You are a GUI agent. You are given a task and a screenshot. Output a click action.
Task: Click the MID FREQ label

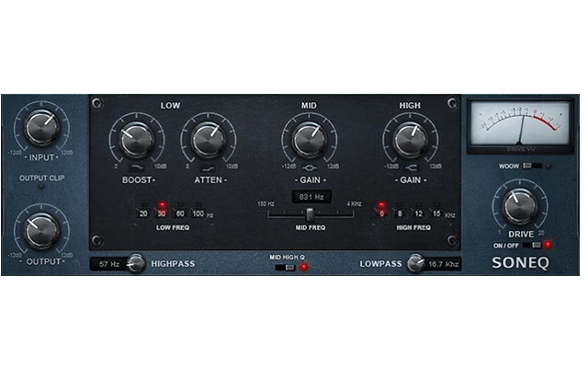point(311,227)
